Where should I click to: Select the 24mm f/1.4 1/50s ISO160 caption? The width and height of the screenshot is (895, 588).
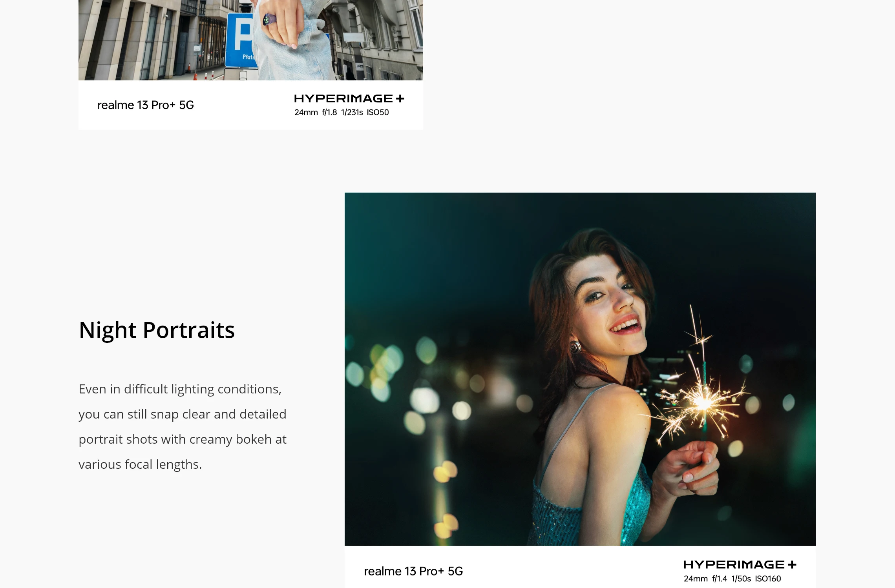tap(732, 579)
